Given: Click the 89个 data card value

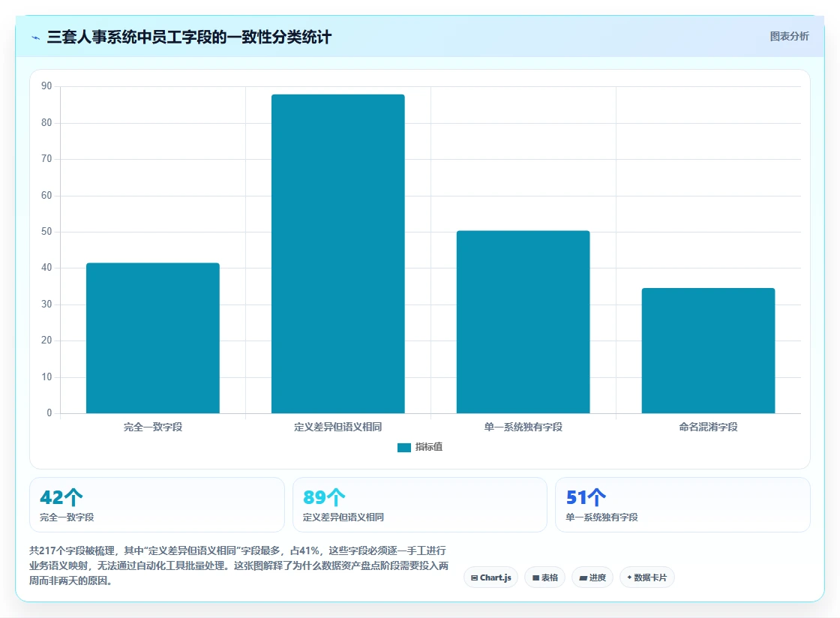Looking at the screenshot, I should tap(324, 497).
